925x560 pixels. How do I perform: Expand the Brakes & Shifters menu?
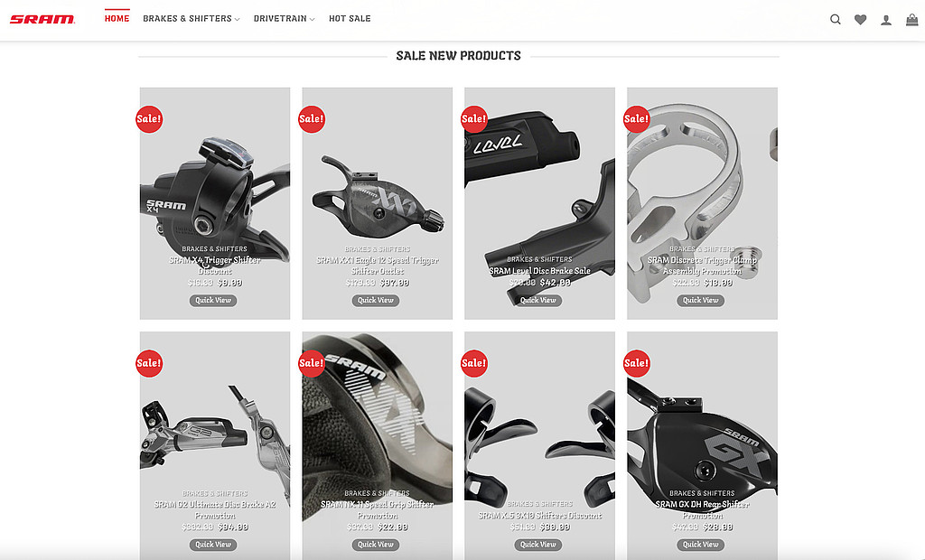click(192, 19)
